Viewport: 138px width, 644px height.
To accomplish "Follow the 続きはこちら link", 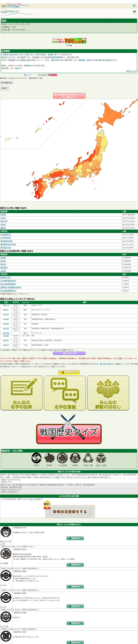I will [131, 71].
